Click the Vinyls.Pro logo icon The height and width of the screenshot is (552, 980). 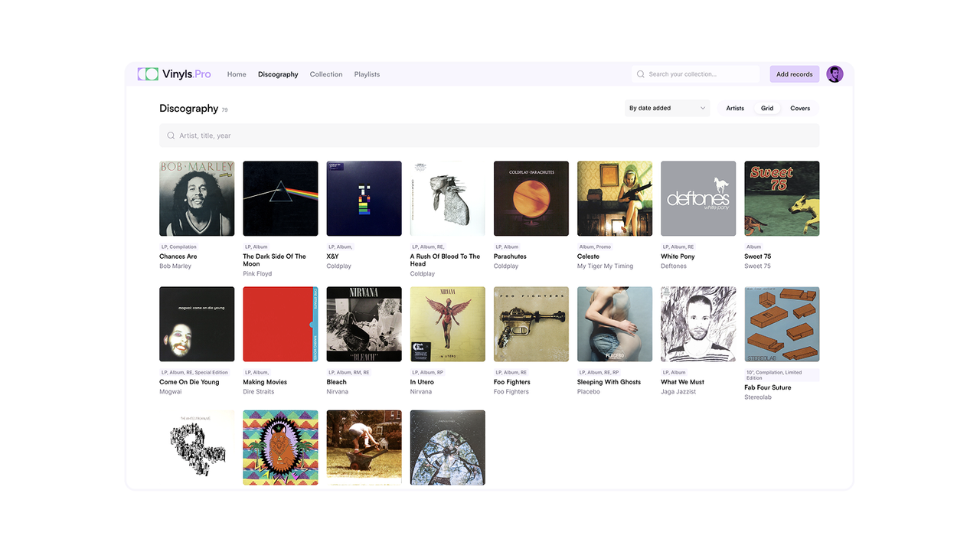pos(147,73)
